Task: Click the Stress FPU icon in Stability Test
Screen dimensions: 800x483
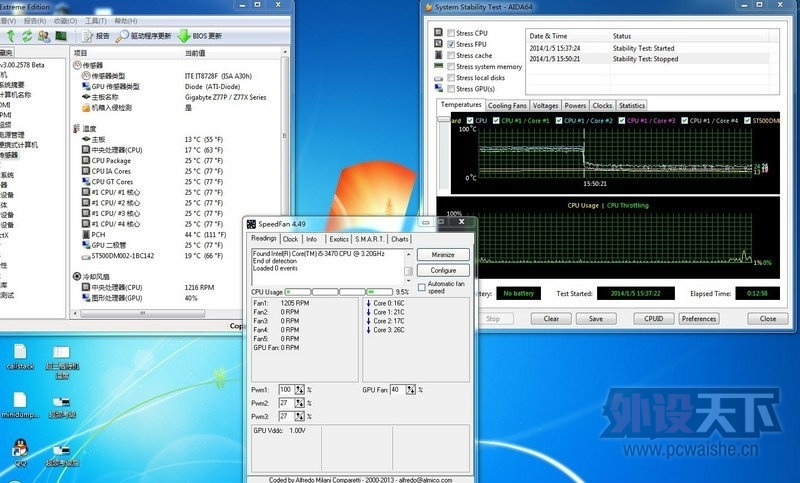Action: [438, 43]
